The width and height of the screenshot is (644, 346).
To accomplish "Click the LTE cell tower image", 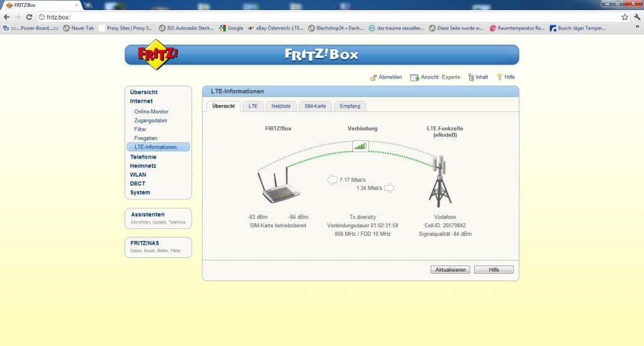I will click(x=440, y=181).
